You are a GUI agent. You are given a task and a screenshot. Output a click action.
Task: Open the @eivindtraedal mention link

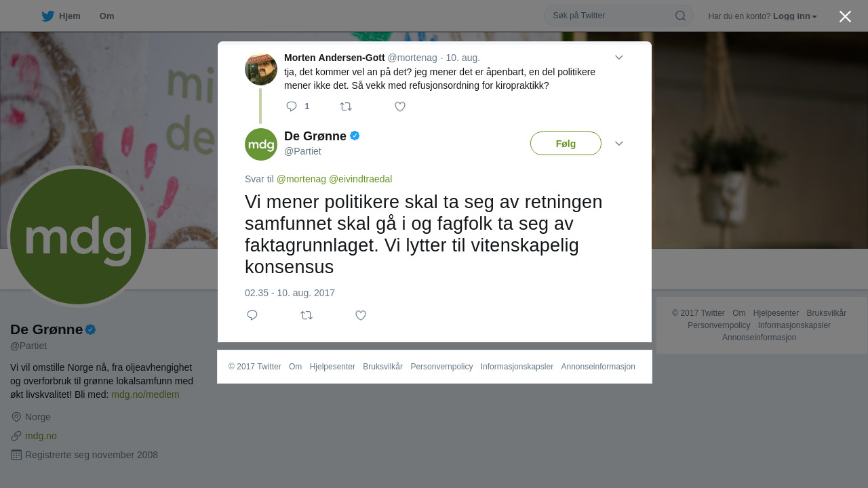360,179
